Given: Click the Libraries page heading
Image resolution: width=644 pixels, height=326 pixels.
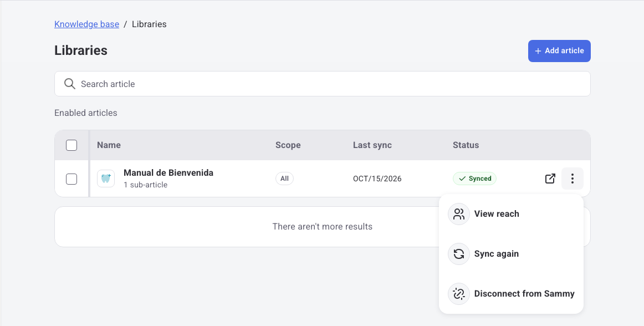Looking at the screenshot, I should pyautogui.click(x=81, y=50).
